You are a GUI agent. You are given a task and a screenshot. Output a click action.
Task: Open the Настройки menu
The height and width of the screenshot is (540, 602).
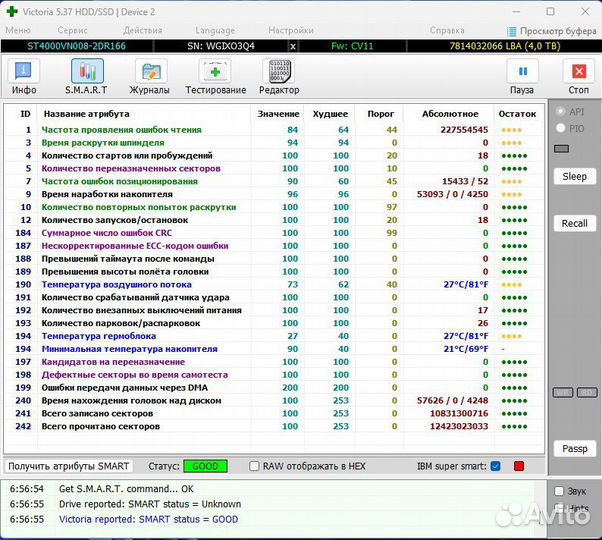(x=291, y=30)
